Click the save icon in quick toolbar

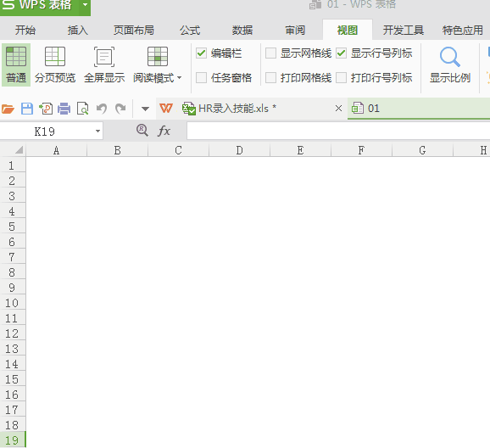(x=27, y=109)
